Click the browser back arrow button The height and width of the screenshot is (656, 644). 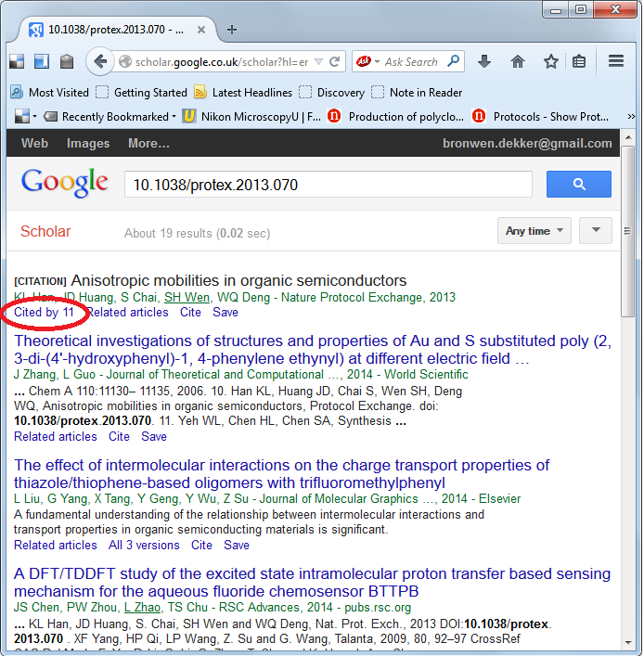point(100,61)
